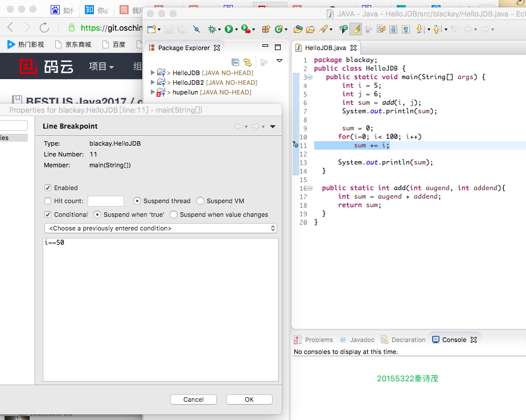Open the Package Explorer View Menu triangle
526x420 pixels.
[279, 61]
